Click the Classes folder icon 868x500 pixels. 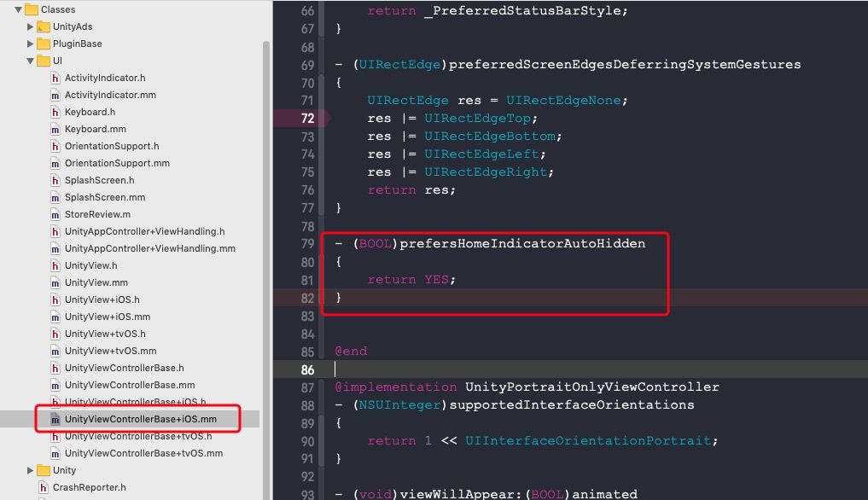tap(32, 9)
